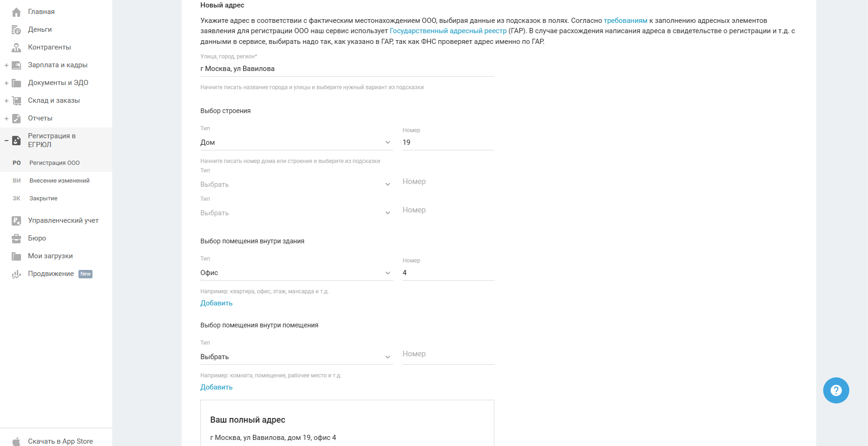Open the room type dropdown showing Офис
The image size is (868, 446).
click(x=296, y=273)
